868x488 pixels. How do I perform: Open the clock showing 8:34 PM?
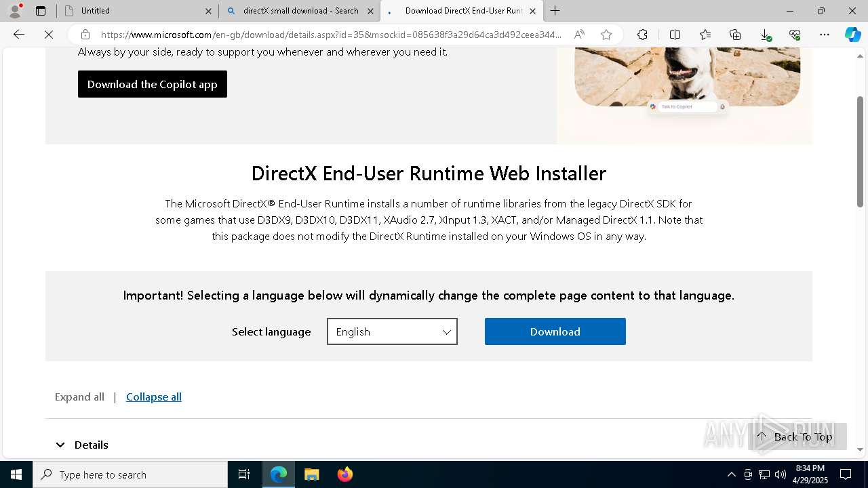pyautogui.click(x=810, y=474)
